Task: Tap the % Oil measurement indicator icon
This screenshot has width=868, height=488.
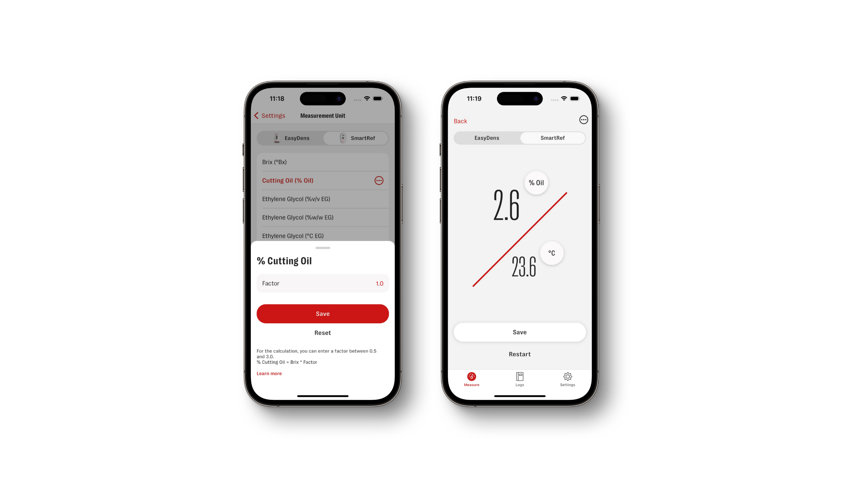Action: pyautogui.click(x=536, y=183)
